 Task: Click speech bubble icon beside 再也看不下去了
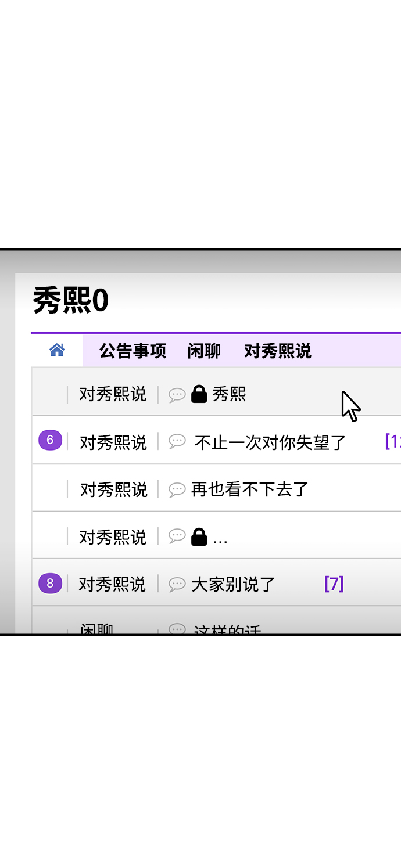(177, 489)
